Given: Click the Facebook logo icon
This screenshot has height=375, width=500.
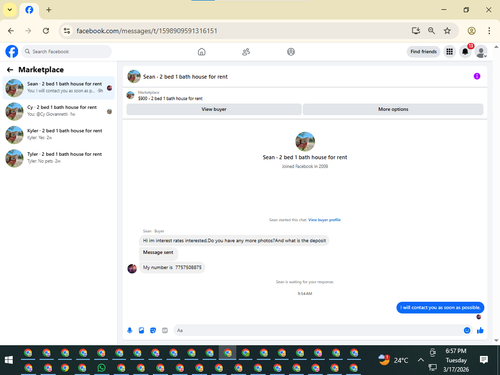Looking at the screenshot, I should click(x=12, y=52).
